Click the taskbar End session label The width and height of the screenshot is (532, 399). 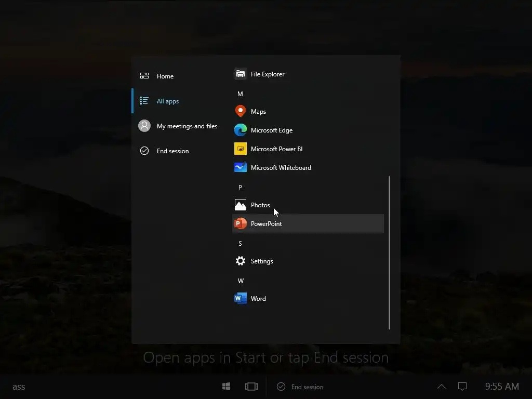(307, 387)
